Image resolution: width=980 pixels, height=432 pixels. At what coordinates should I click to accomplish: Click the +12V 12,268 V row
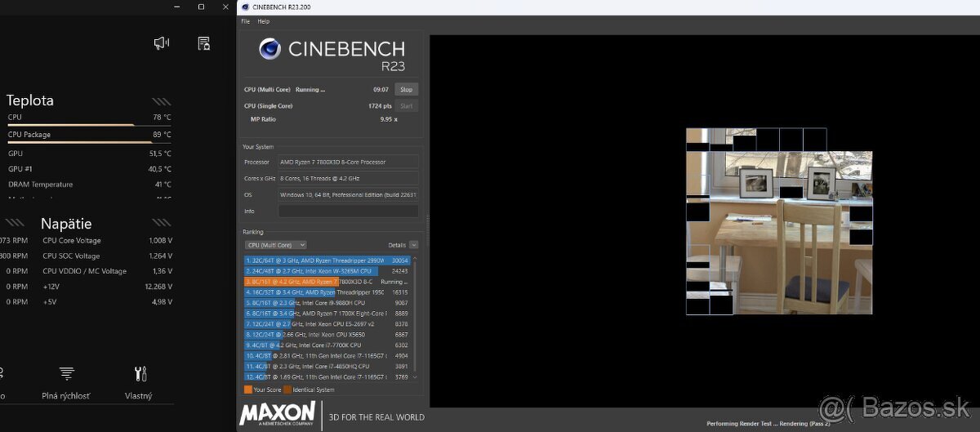click(107, 287)
